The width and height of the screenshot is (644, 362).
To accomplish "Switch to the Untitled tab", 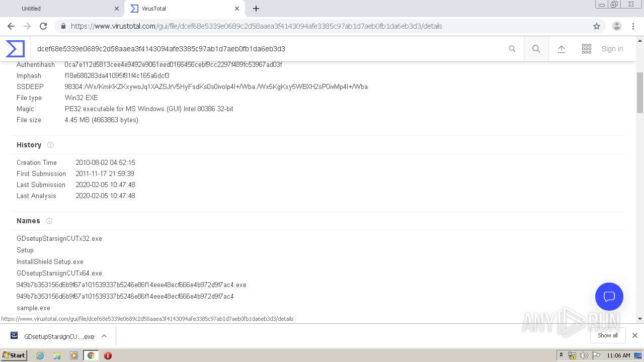I will 61,9.
